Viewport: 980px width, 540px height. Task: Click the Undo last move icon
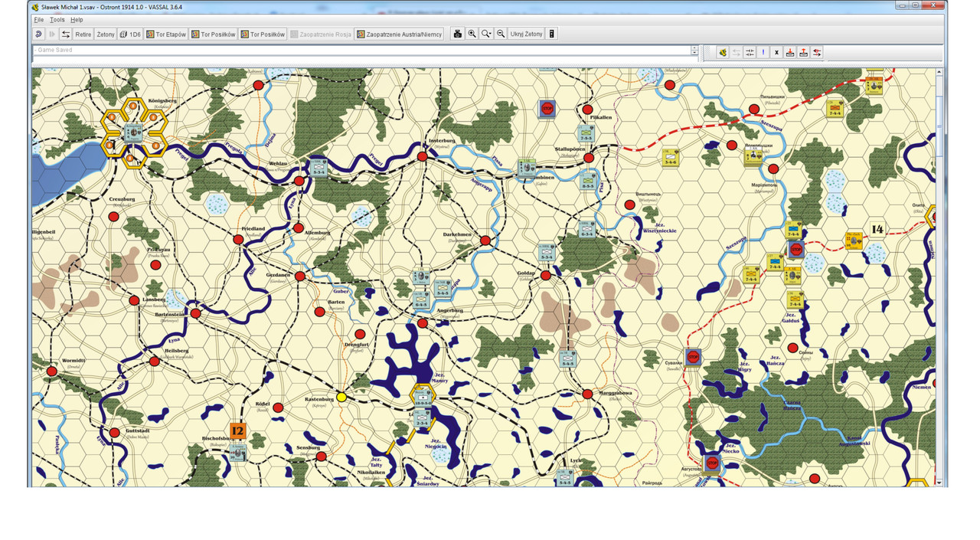[x=38, y=34]
